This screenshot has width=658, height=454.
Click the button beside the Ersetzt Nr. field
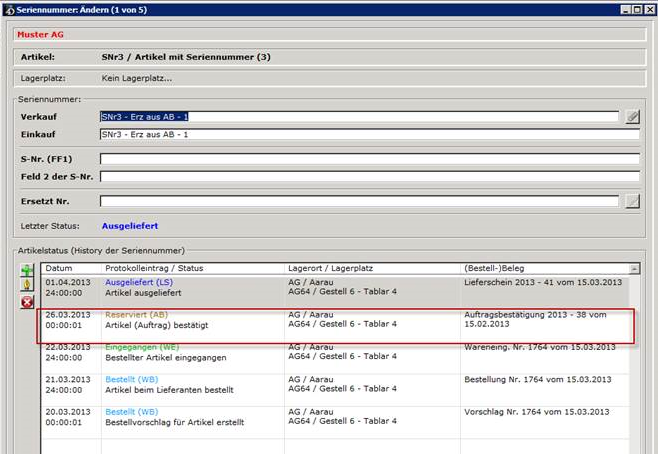tap(632, 201)
